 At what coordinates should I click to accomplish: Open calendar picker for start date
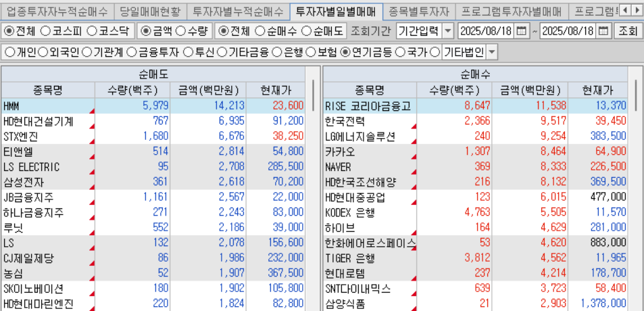coord(521,31)
